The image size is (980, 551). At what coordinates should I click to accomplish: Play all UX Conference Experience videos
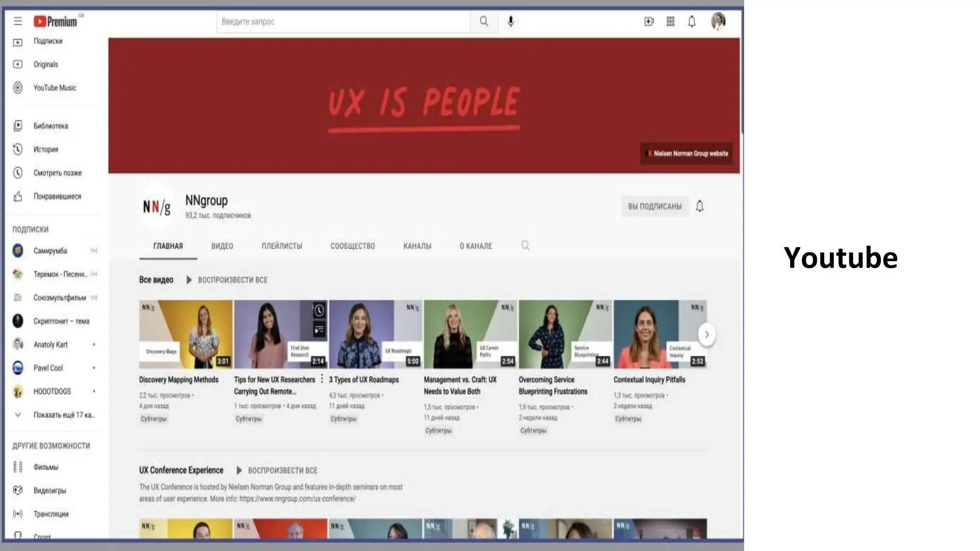(277, 470)
